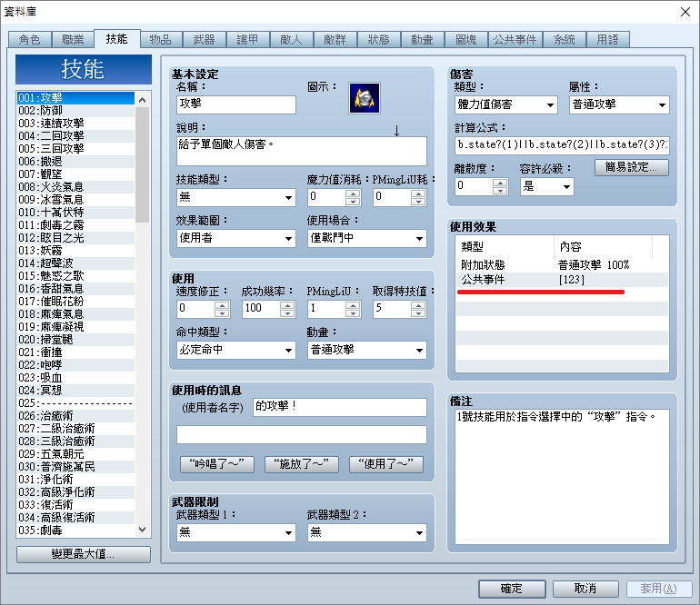The height and width of the screenshot is (605, 700).
Task: Open the 用語 tab
Action: click(608, 40)
